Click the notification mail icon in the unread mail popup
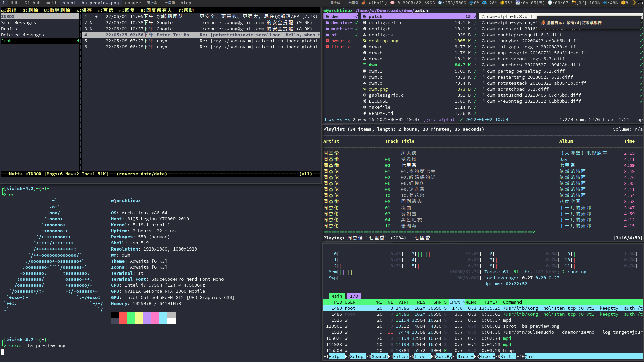 tap(543, 22)
